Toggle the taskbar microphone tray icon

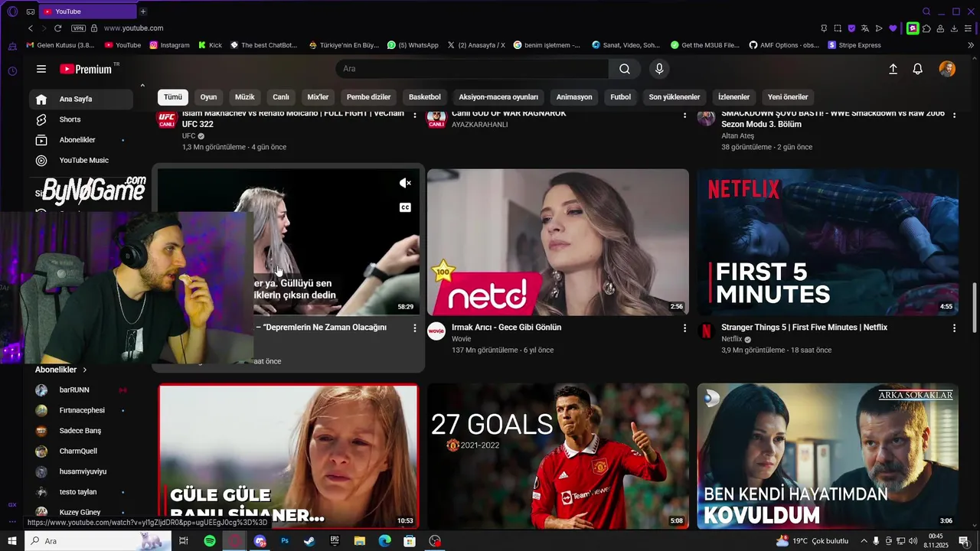point(877,541)
